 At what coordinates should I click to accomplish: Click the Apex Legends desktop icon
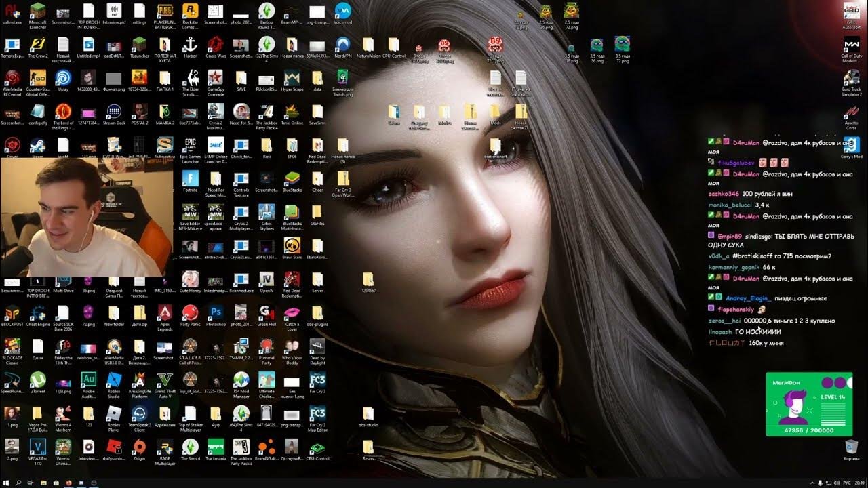coord(165,313)
